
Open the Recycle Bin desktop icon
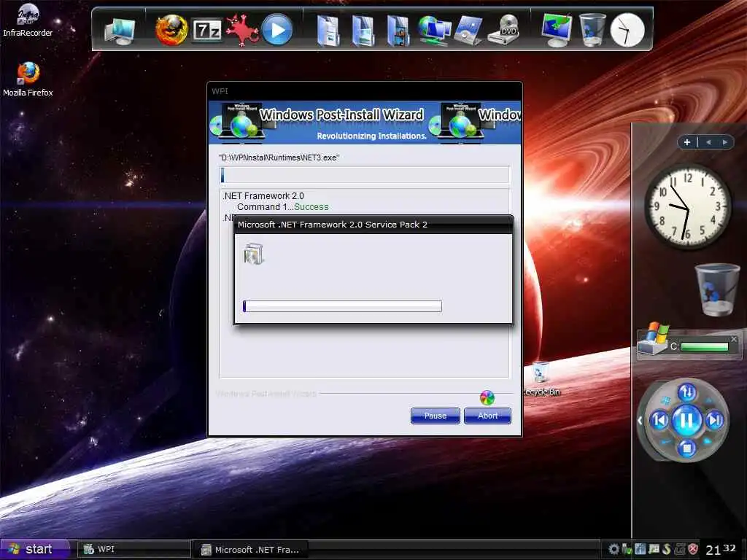(x=541, y=379)
